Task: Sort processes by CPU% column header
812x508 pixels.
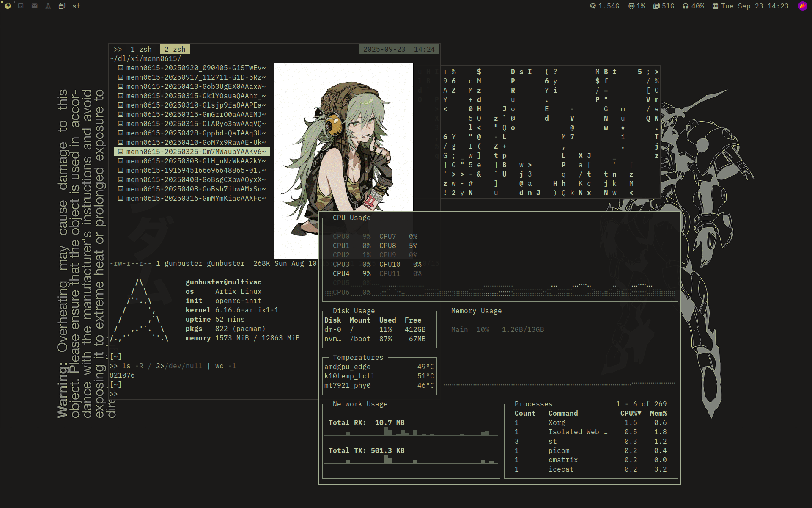Action: (630, 413)
